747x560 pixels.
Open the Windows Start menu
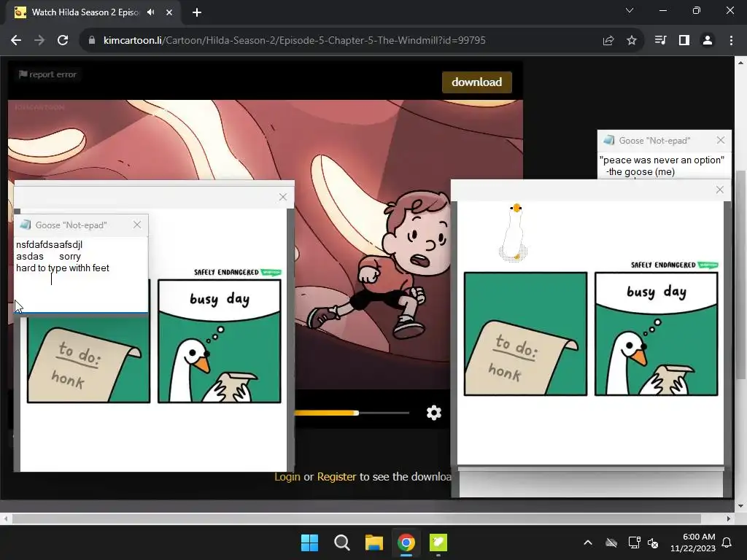click(309, 542)
